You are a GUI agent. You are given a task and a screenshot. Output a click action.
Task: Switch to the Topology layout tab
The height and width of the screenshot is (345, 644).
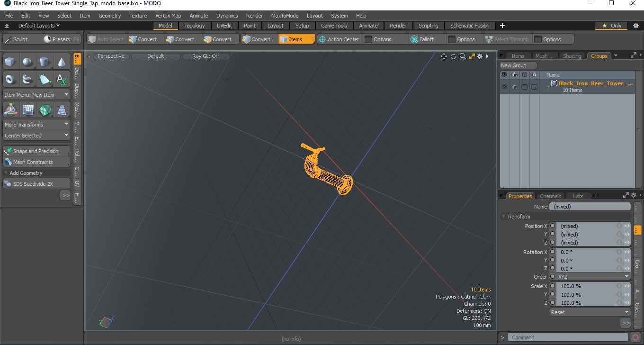pyautogui.click(x=195, y=26)
